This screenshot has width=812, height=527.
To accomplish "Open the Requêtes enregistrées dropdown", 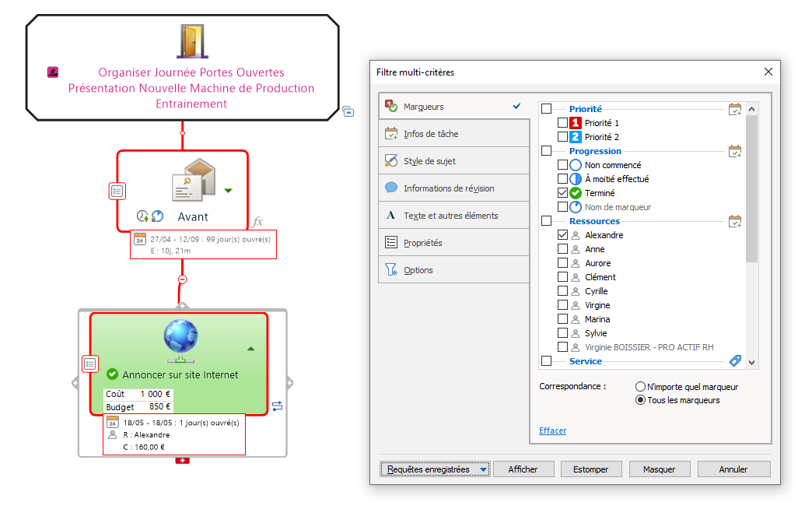I will click(436, 469).
